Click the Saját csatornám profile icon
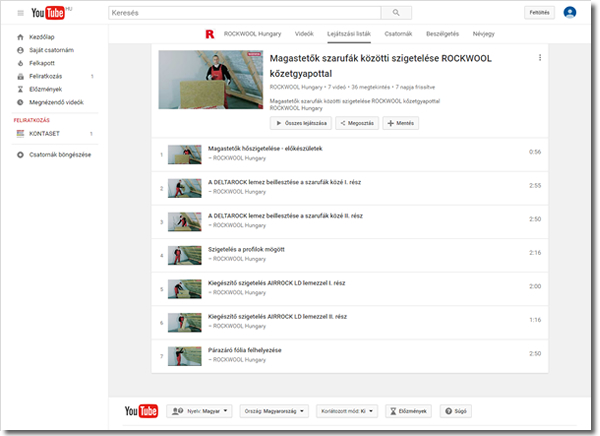The width and height of the screenshot is (600, 436). point(20,50)
